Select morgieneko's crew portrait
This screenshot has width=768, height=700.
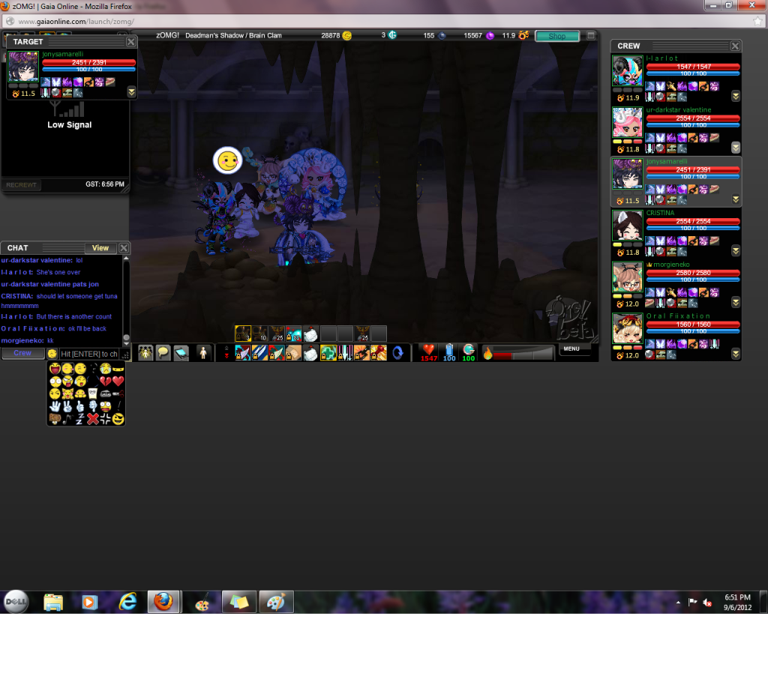tap(628, 277)
